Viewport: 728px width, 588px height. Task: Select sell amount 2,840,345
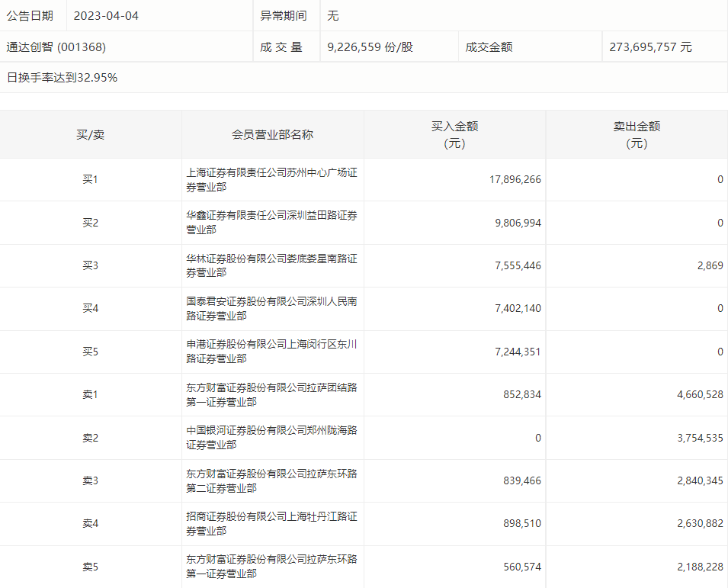[700, 480]
